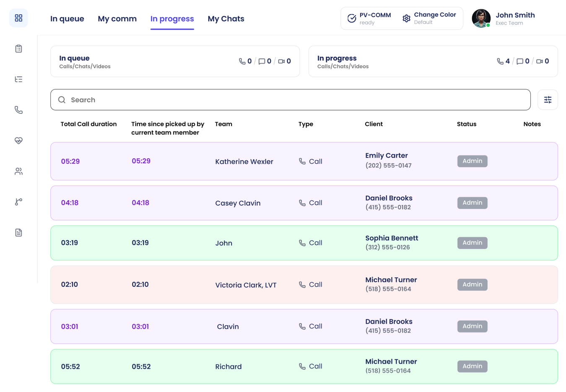Screen dimensions: 566x392
Task: Click Admin badge for Sophia Bennett
Action: tap(472, 242)
